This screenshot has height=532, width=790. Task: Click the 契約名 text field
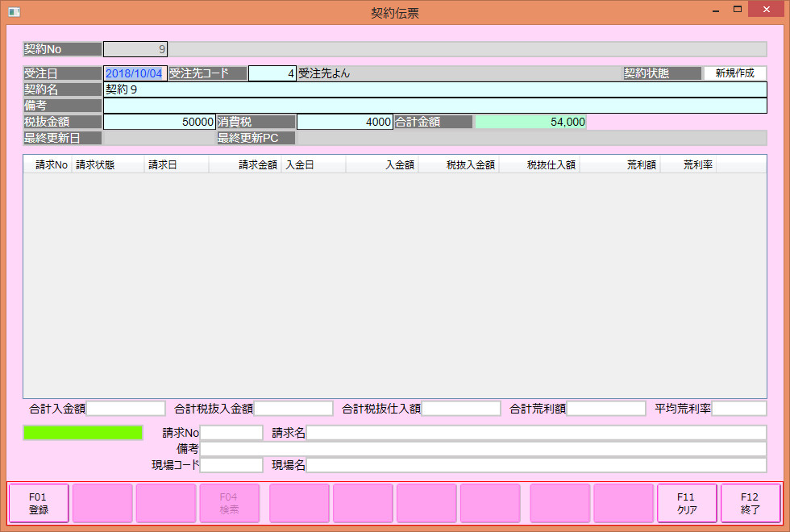point(434,89)
